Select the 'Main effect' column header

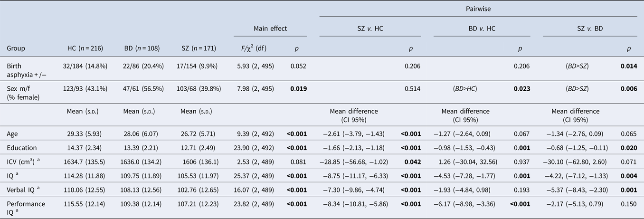[x=270, y=29]
